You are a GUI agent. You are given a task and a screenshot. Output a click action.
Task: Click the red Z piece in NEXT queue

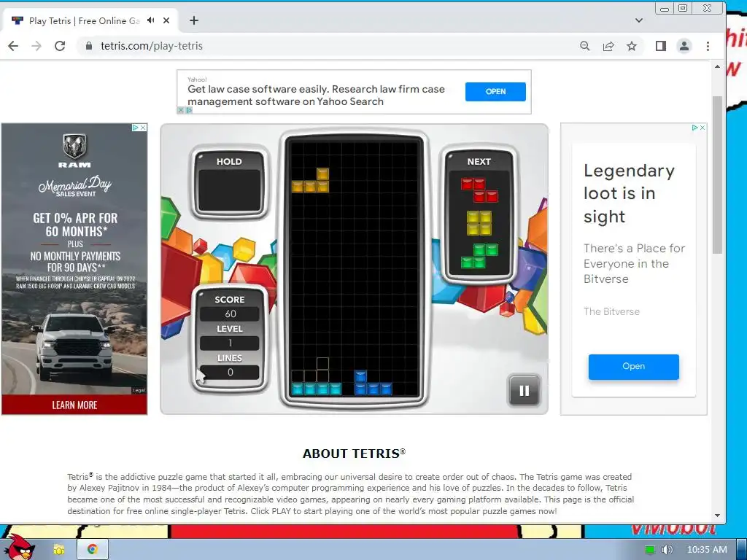[x=479, y=190]
